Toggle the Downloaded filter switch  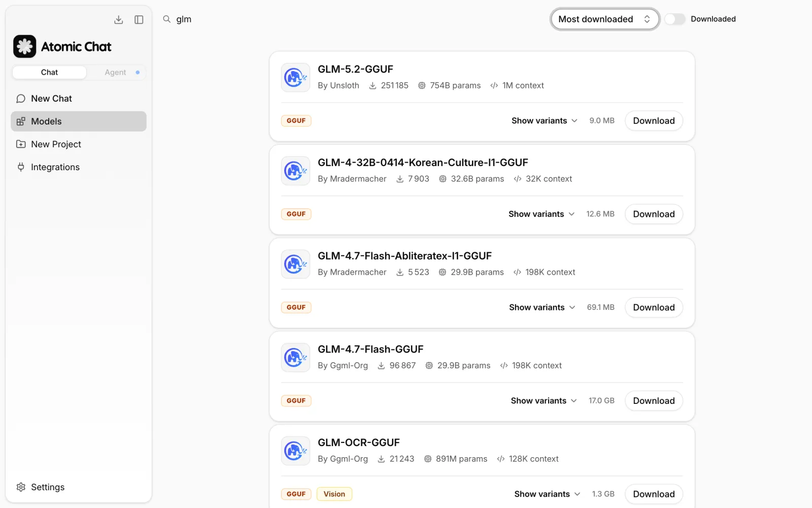coord(675,19)
